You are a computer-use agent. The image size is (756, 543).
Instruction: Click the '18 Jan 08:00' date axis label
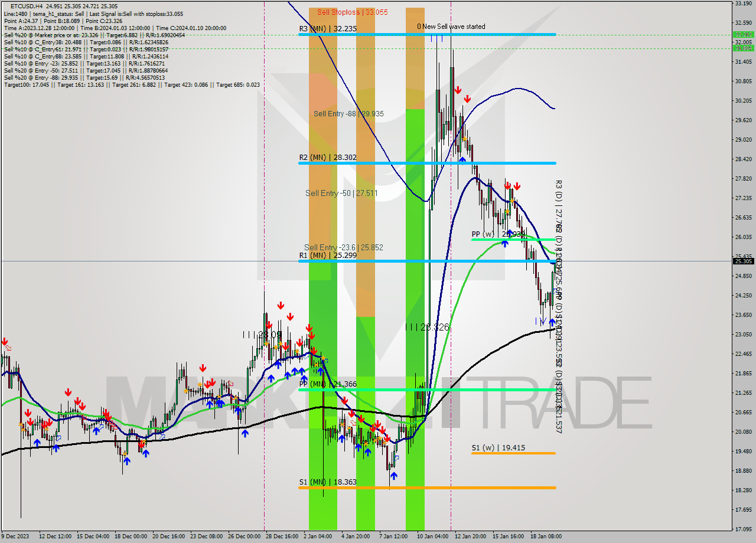pos(545,537)
